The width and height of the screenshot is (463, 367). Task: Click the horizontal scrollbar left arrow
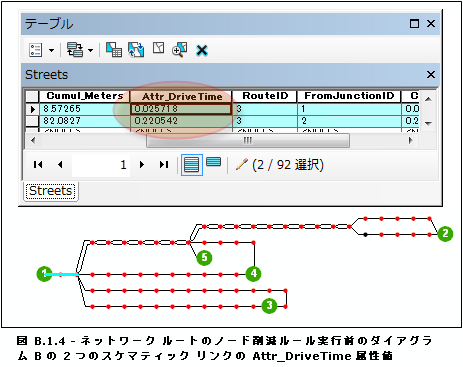pos(33,140)
